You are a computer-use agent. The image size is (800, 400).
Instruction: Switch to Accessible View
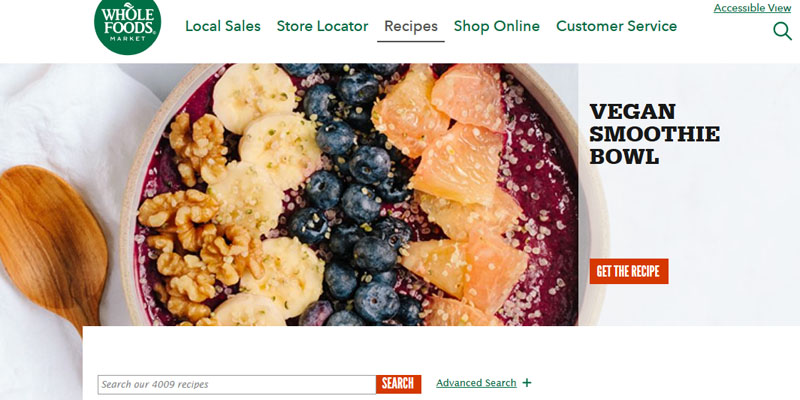click(x=753, y=8)
